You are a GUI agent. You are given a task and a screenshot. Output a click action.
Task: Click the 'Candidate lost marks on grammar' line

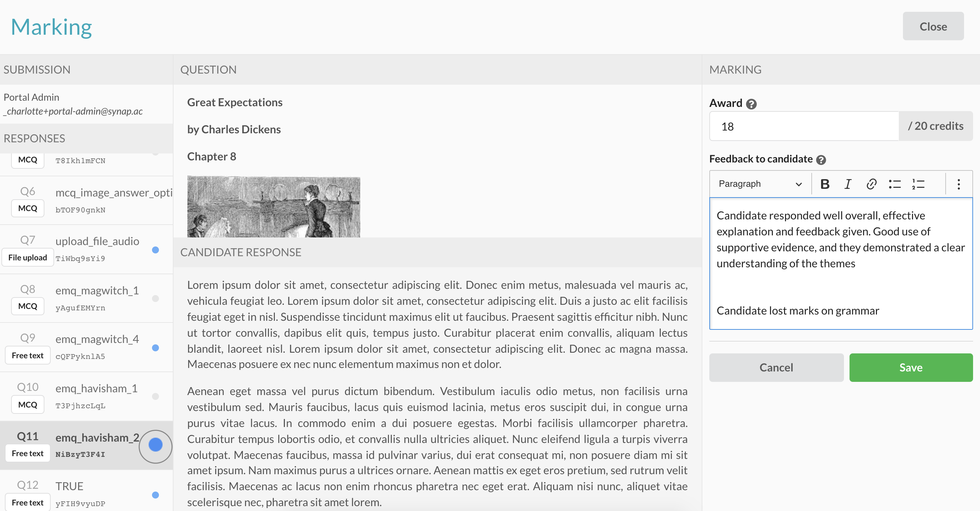(798, 310)
